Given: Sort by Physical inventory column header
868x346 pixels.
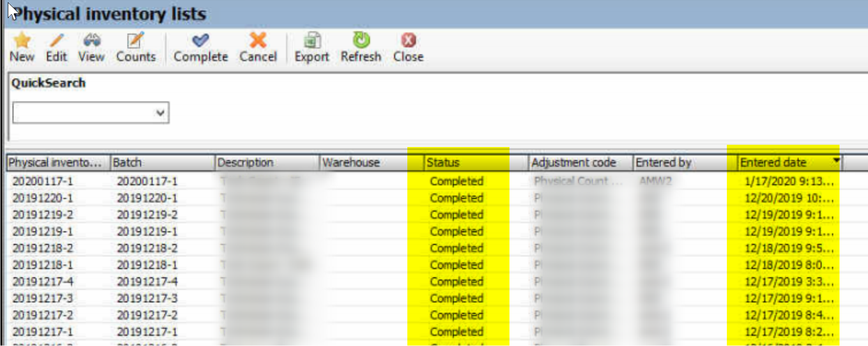Looking at the screenshot, I should (58, 163).
